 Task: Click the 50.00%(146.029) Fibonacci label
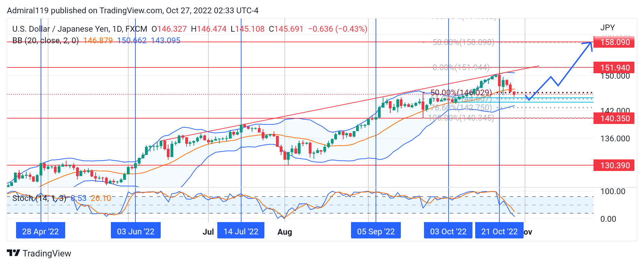(x=461, y=93)
